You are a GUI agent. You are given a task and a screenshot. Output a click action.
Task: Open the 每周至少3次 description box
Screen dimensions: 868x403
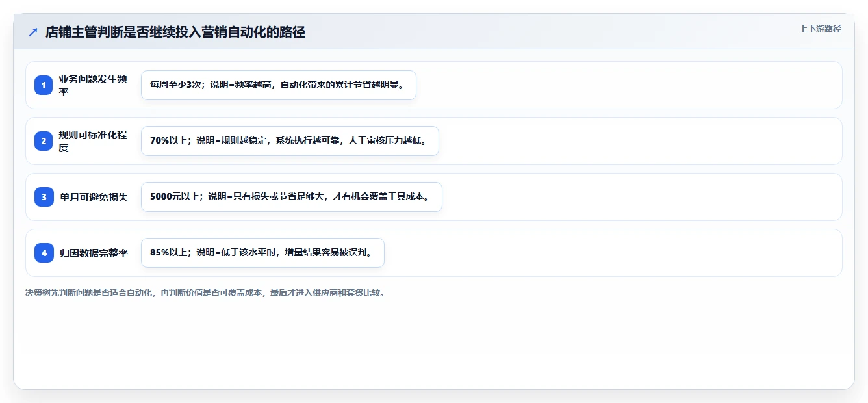(x=279, y=85)
